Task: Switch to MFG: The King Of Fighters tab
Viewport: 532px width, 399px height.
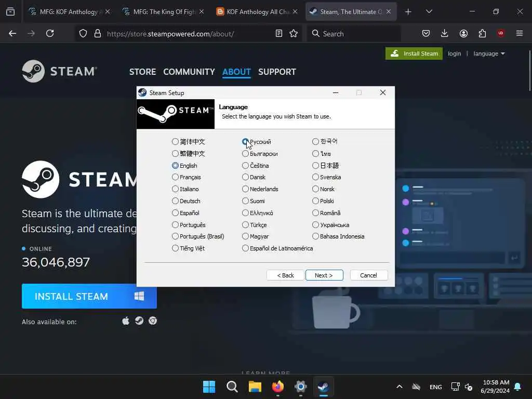Action: [163, 11]
